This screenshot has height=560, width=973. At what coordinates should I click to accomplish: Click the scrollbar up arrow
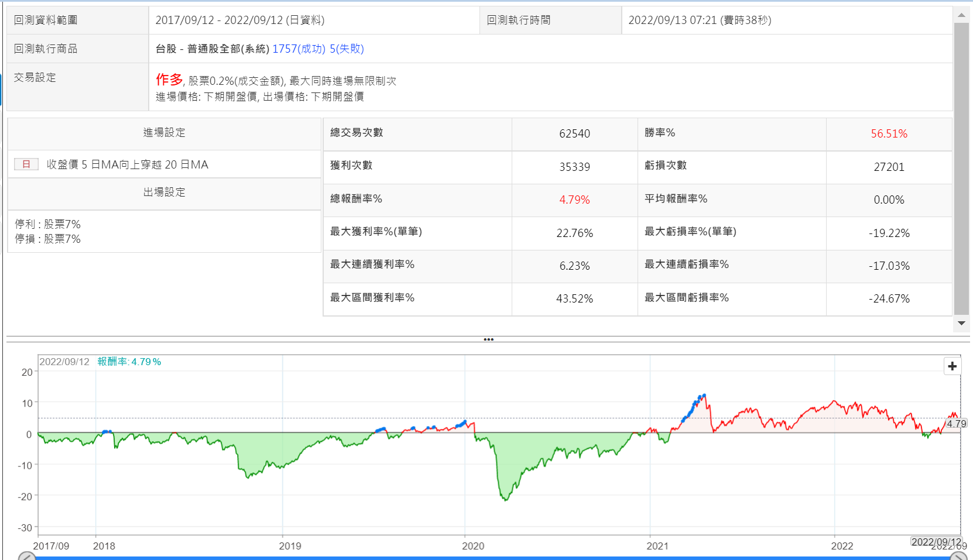[x=961, y=15]
